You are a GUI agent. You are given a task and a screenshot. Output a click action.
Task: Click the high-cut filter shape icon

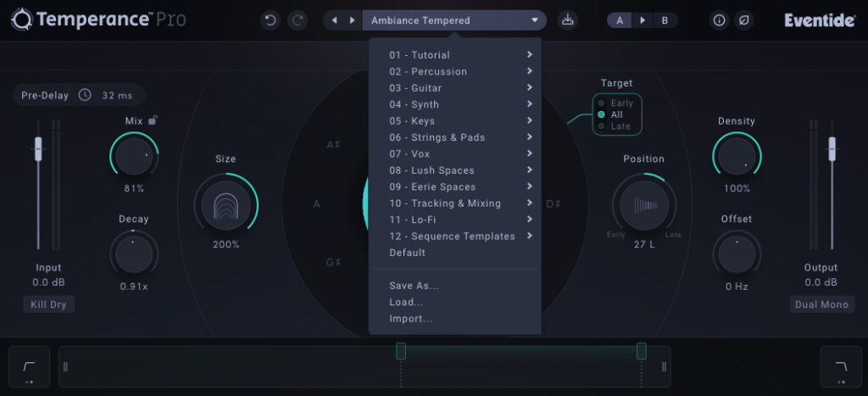coord(841,366)
